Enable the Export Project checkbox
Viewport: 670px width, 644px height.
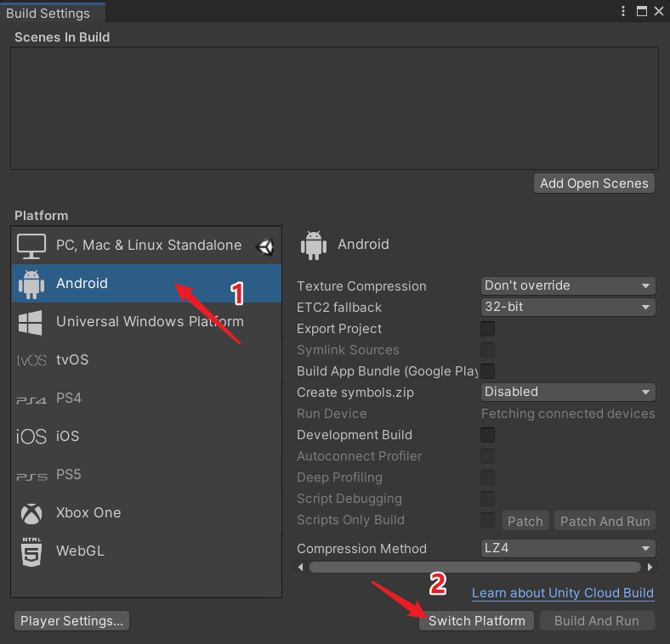[x=487, y=329]
